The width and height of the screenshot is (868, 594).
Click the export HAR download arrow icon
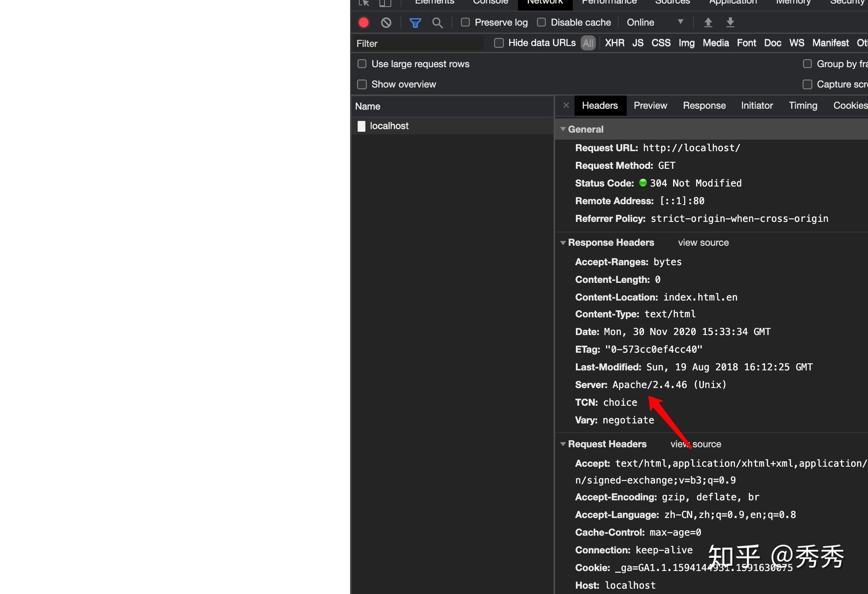coord(730,22)
